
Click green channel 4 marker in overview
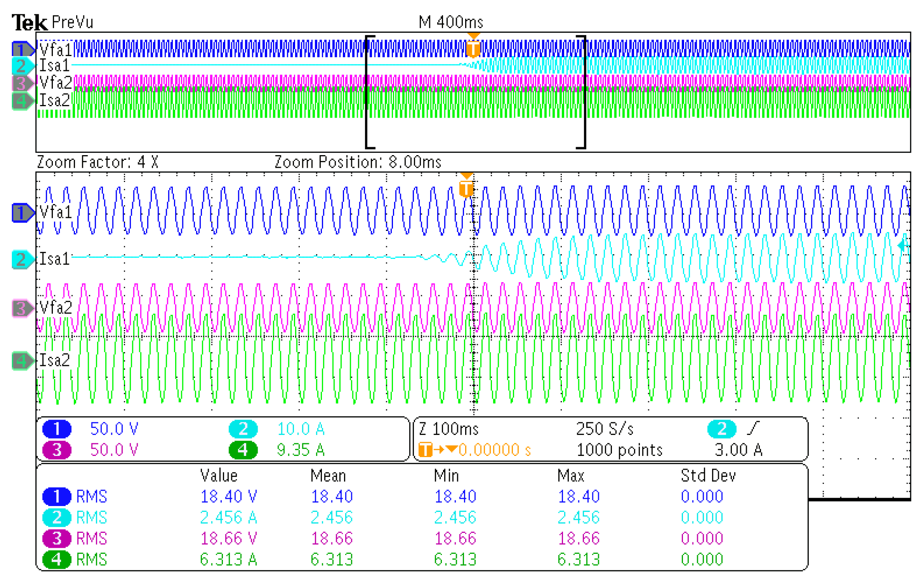coord(22,101)
